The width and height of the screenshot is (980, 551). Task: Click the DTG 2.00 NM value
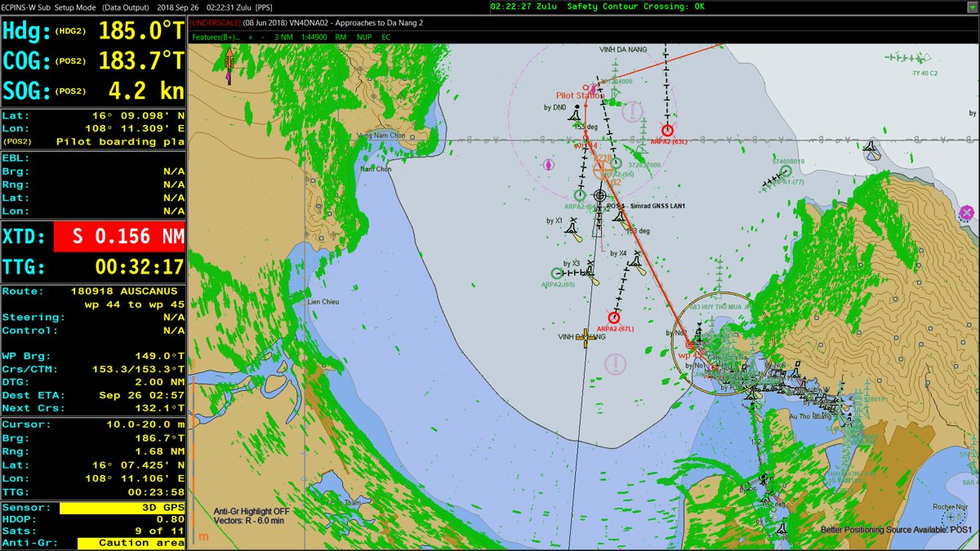pyautogui.click(x=160, y=382)
